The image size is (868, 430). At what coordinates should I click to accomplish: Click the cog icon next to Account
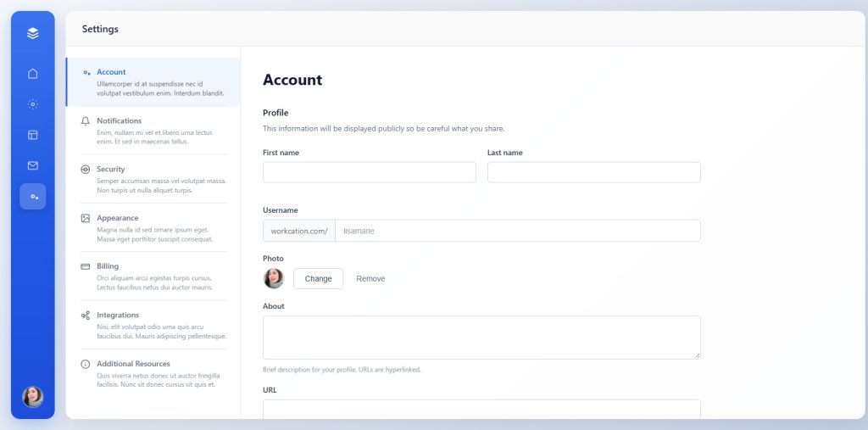tap(86, 73)
